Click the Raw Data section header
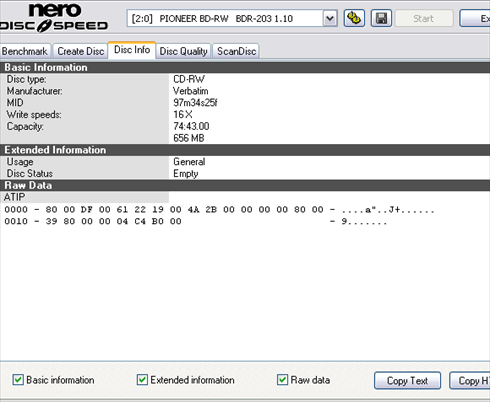Image resolution: width=490 pixels, height=402 pixels. pos(245,185)
